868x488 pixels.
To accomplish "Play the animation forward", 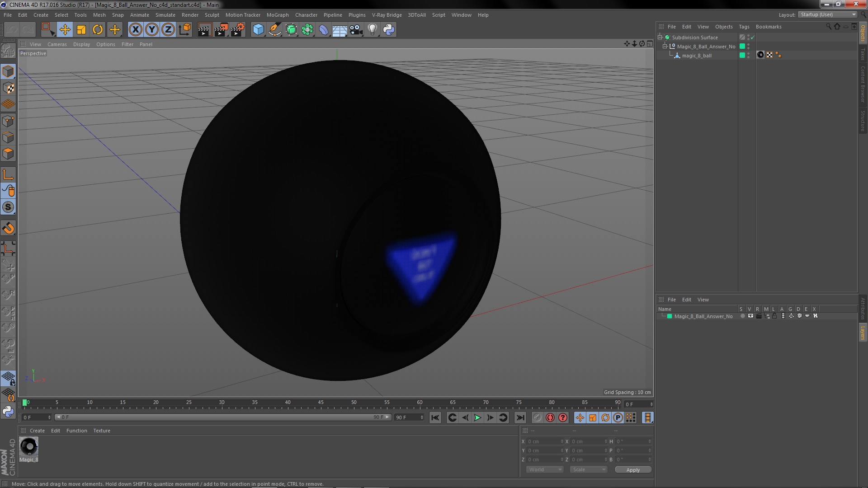I will pos(477,418).
